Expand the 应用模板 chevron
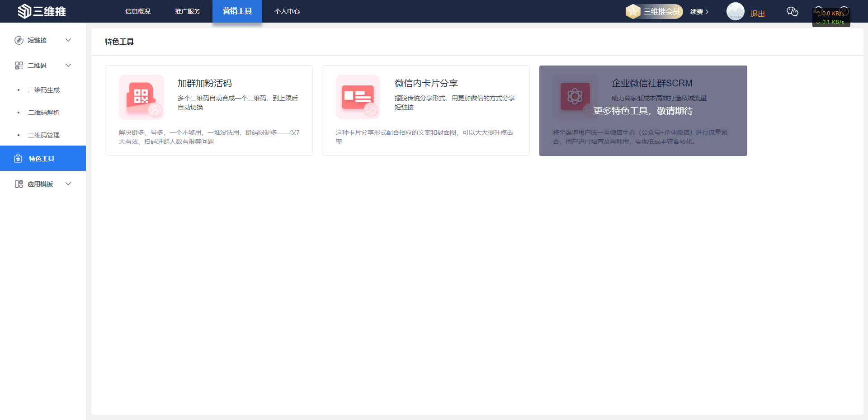Viewport: 868px width, 420px height. [x=68, y=184]
